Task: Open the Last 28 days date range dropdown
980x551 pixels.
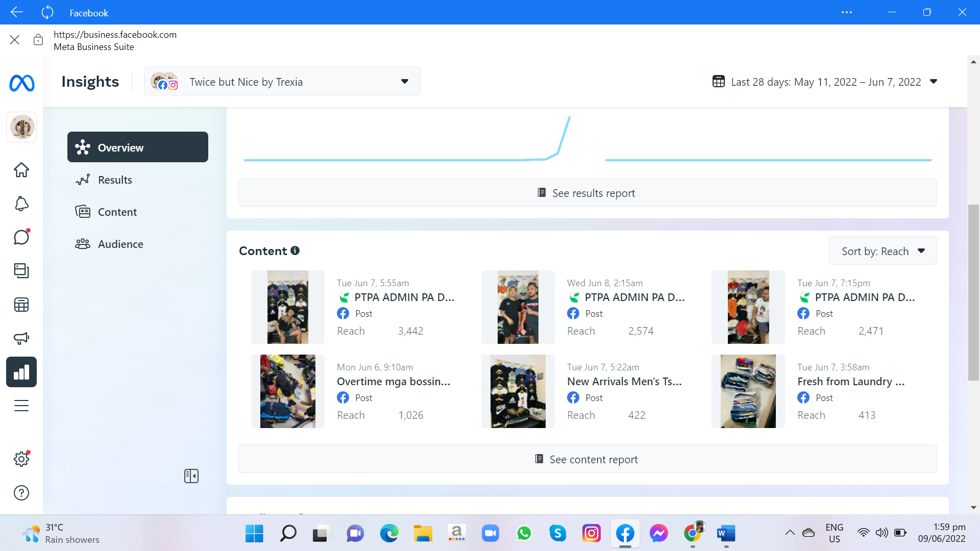Action: (825, 82)
